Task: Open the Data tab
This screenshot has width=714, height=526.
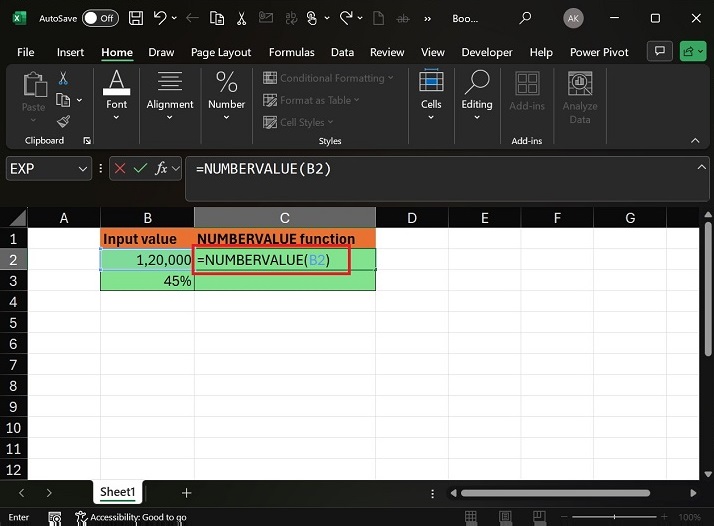Action: tap(342, 52)
